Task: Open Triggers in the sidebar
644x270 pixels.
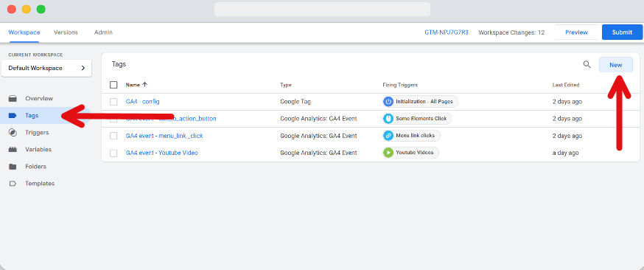Action: 37,133
